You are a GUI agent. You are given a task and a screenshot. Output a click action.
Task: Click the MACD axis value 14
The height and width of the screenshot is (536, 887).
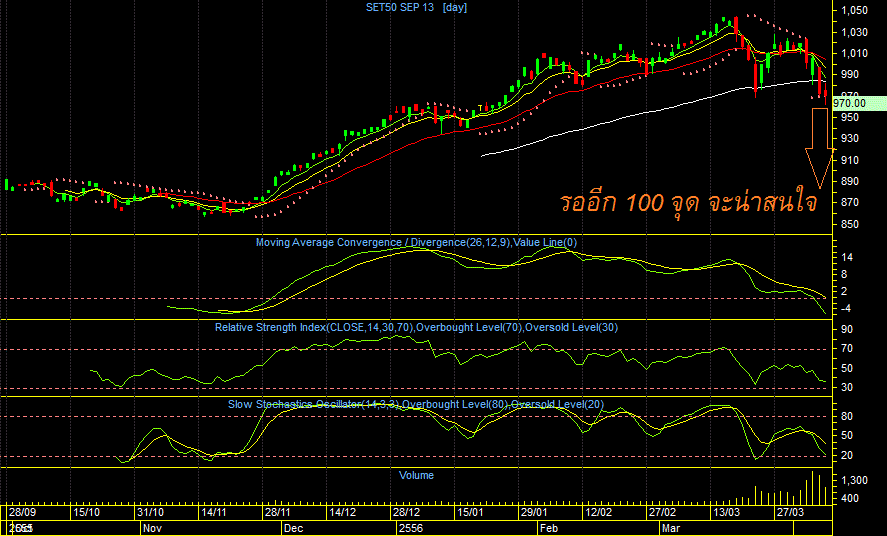pos(847,258)
